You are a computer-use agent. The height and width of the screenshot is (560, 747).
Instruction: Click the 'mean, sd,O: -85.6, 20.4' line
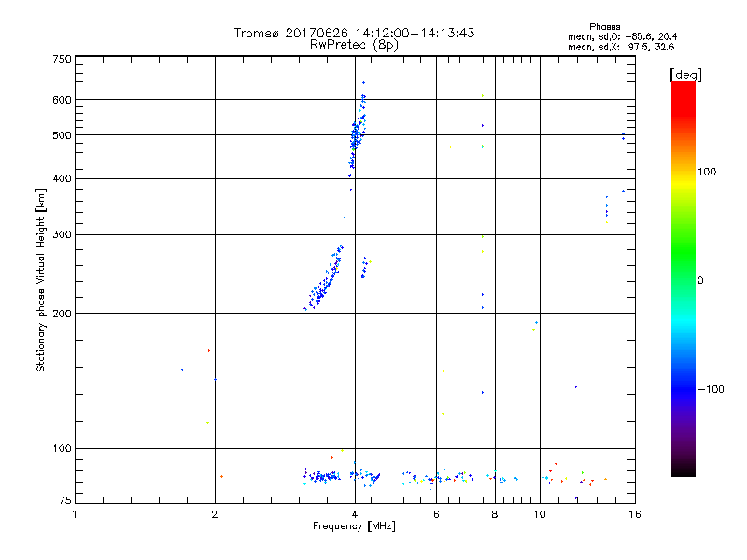tap(622, 36)
